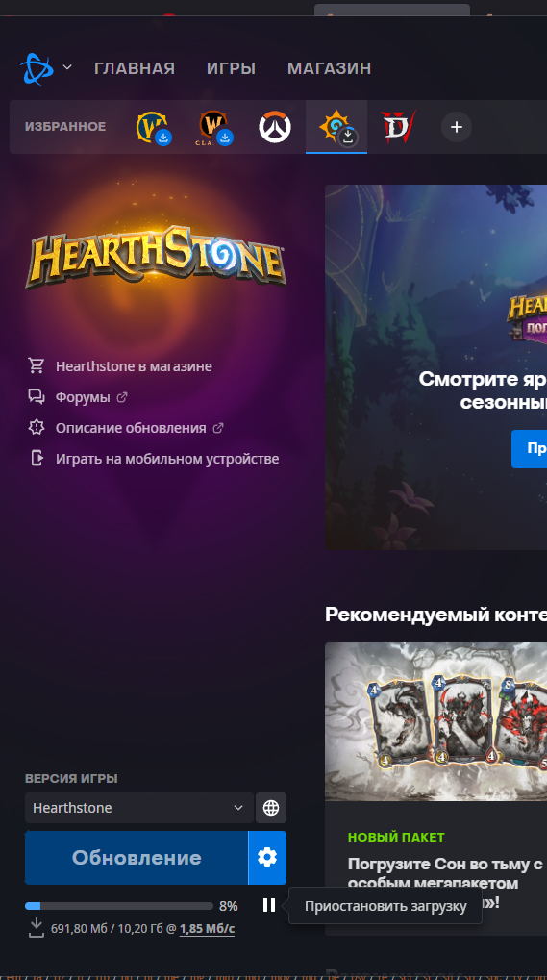Open the 1,85 Мб/с download speed details
The image size is (547, 980).
coord(207,929)
